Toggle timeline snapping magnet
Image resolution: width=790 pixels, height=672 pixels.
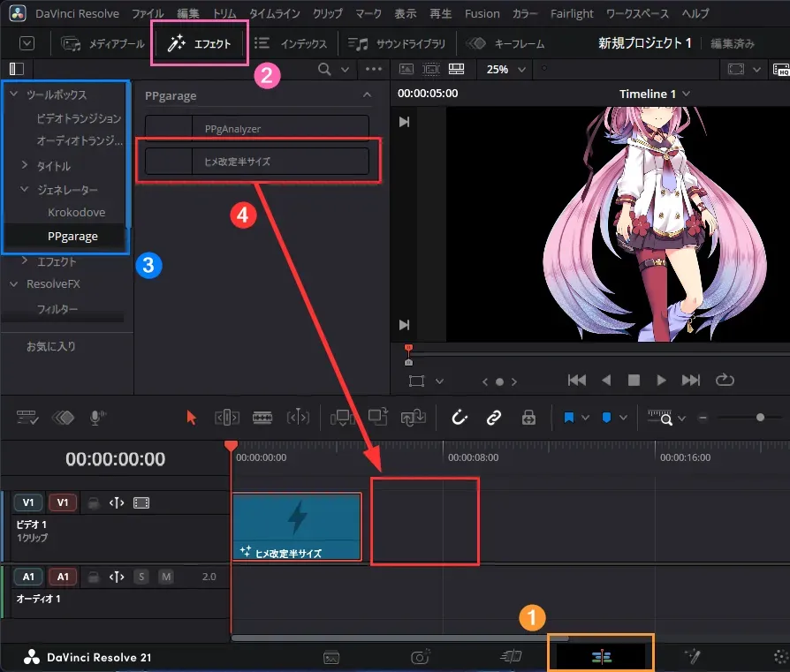coord(460,418)
